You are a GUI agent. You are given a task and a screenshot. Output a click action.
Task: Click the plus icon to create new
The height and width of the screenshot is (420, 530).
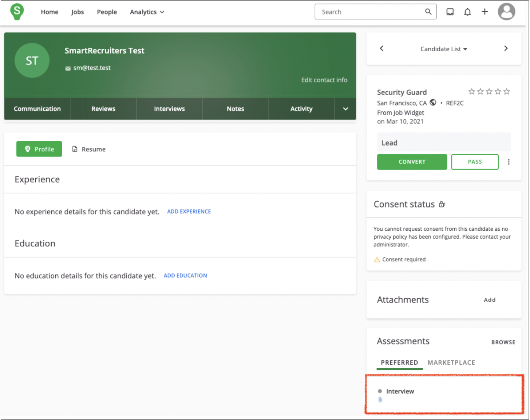point(485,12)
